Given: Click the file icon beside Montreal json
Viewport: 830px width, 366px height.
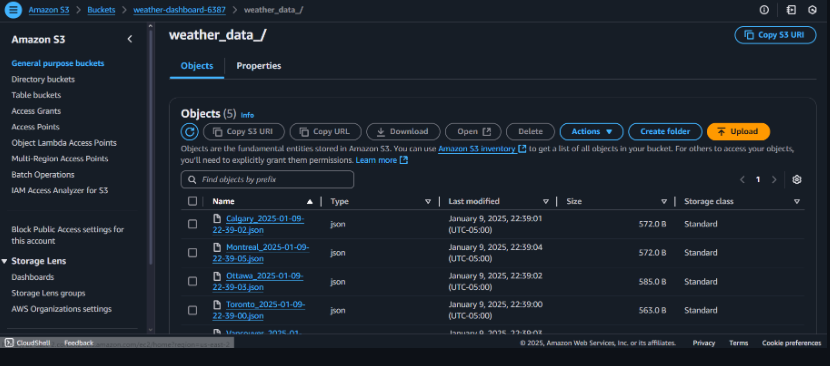Looking at the screenshot, I should [x=216, y=247].
